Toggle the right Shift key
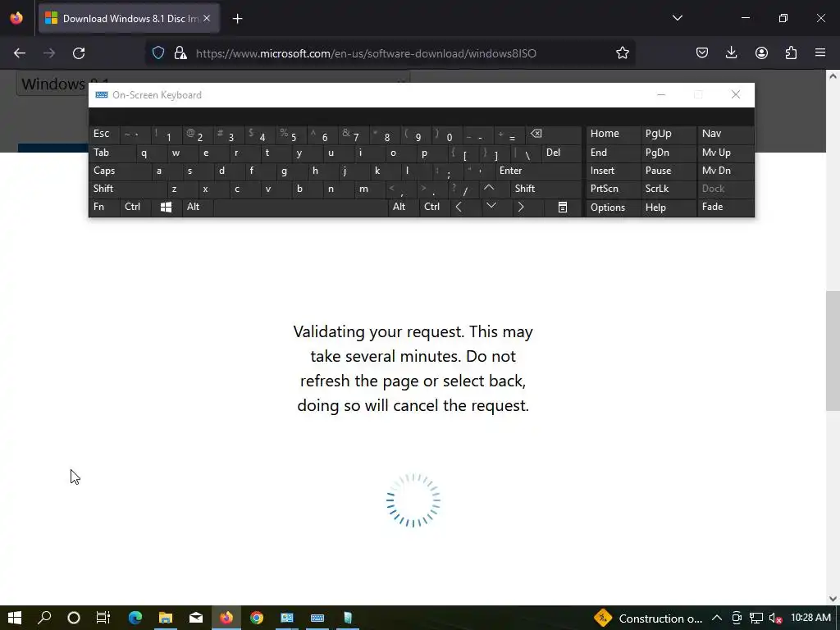Viewport: 840px width, 630px height. [x=546, y=189]
